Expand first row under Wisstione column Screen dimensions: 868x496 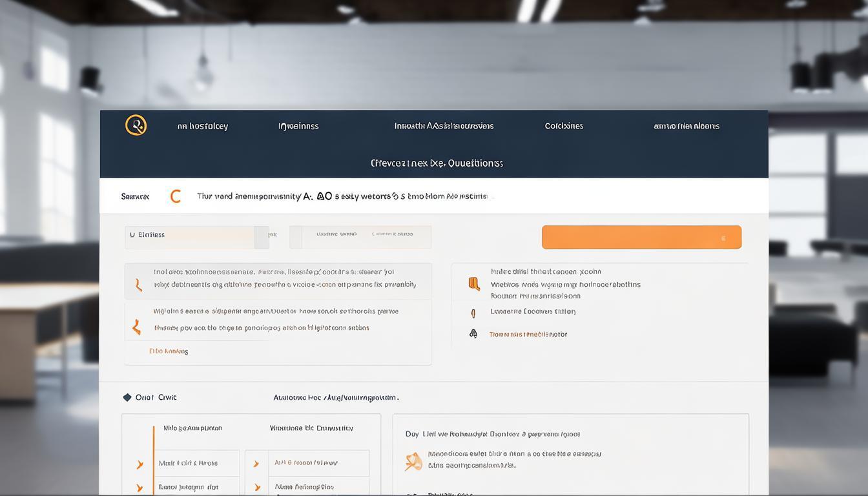click(256, 464)
